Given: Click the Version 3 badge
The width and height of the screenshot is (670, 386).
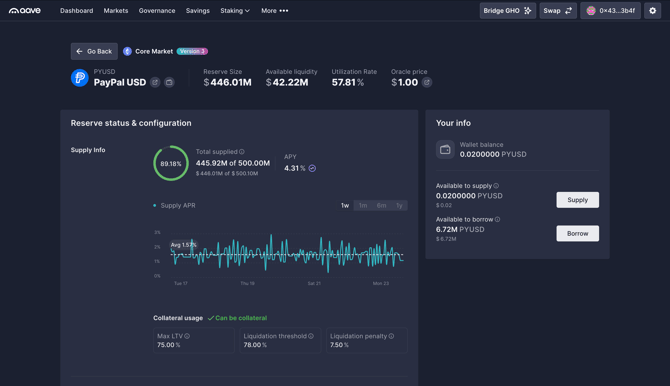Looking at the screenshot, I should [192, 51].
